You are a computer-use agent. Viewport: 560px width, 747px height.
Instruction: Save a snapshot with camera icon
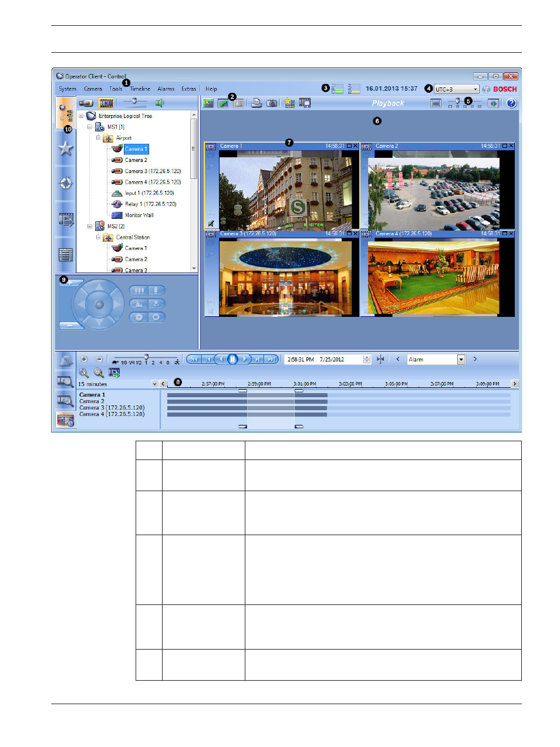pyautogui.click(x=272, y=103)
